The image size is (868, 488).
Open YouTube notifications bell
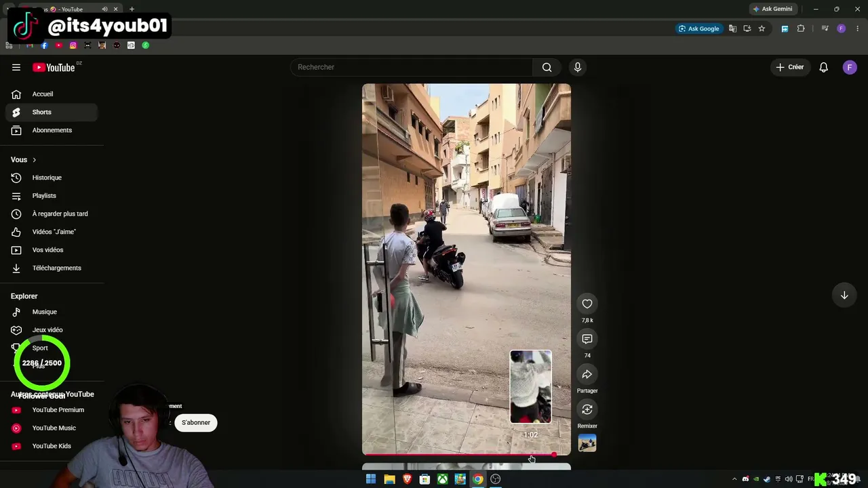click(823, 67)
